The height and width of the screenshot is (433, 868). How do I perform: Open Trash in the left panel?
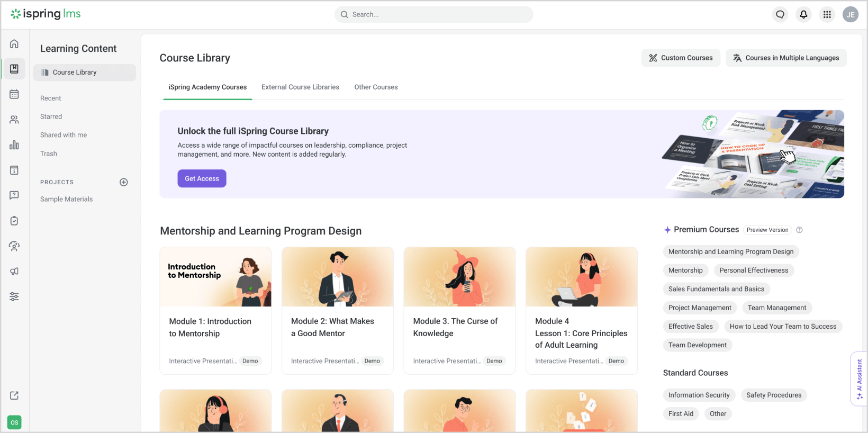coord(49,154)
